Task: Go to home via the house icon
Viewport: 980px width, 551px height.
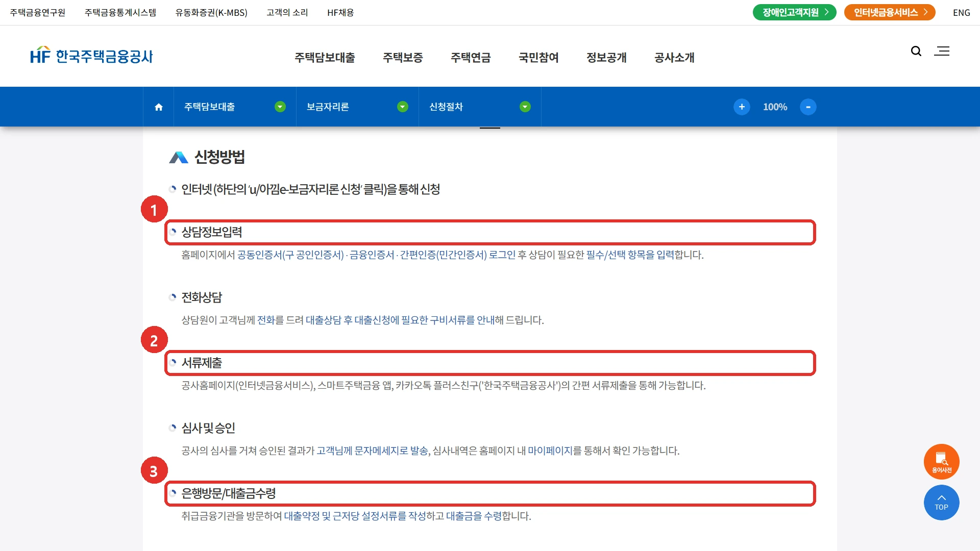Action: click(x=159, y=107)
